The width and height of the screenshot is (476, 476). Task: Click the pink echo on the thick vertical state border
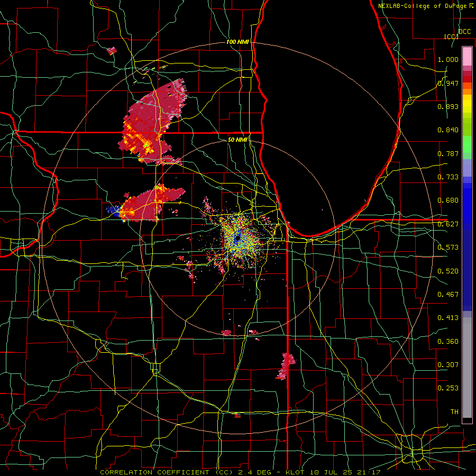pos(286,366)
